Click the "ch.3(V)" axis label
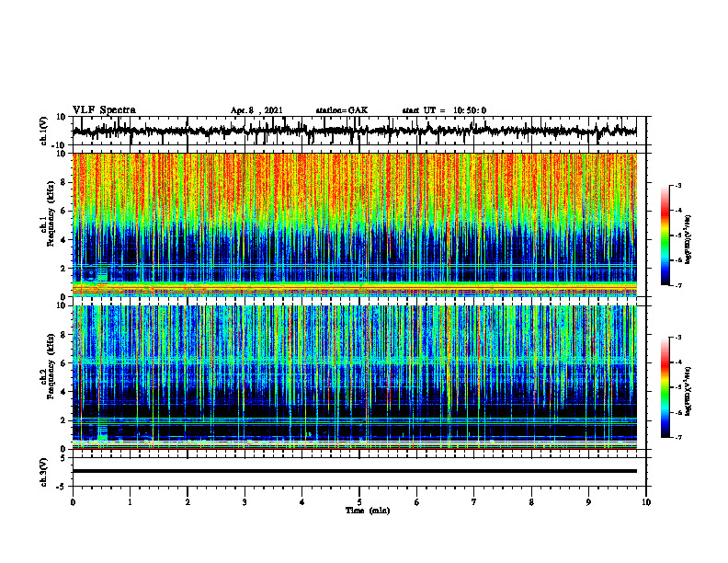This screenshot has height=563, width=728. 44,472
